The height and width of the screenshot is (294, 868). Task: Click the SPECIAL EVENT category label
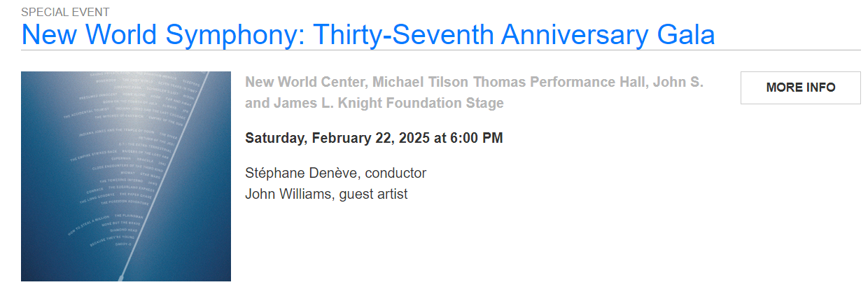pos(65,12)
